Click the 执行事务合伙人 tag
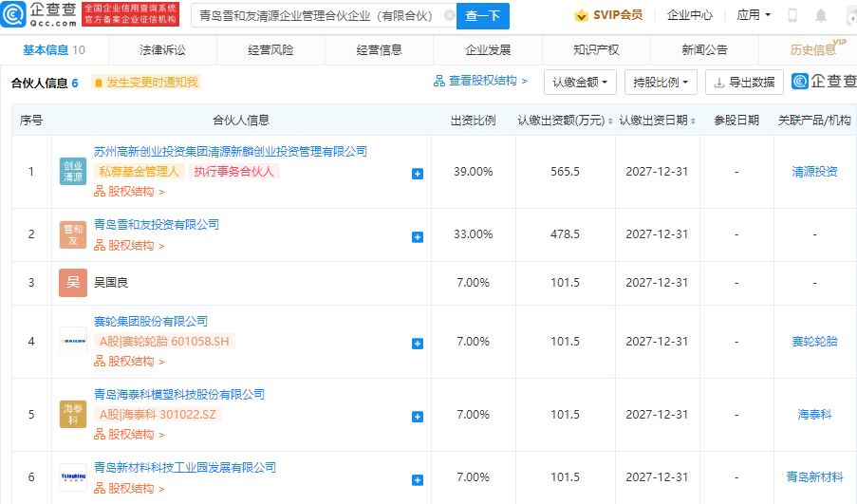This screenshot has width=857, height=504. tap(233, 172)
